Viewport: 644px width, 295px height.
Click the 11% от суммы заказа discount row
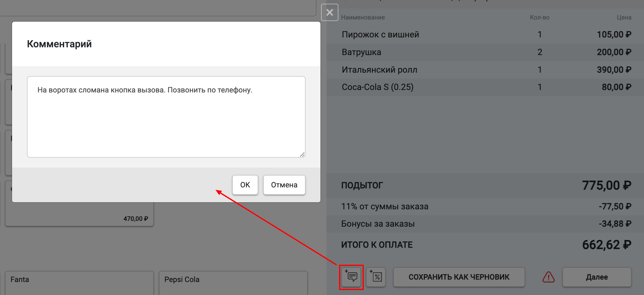click(x=485, y=207)
